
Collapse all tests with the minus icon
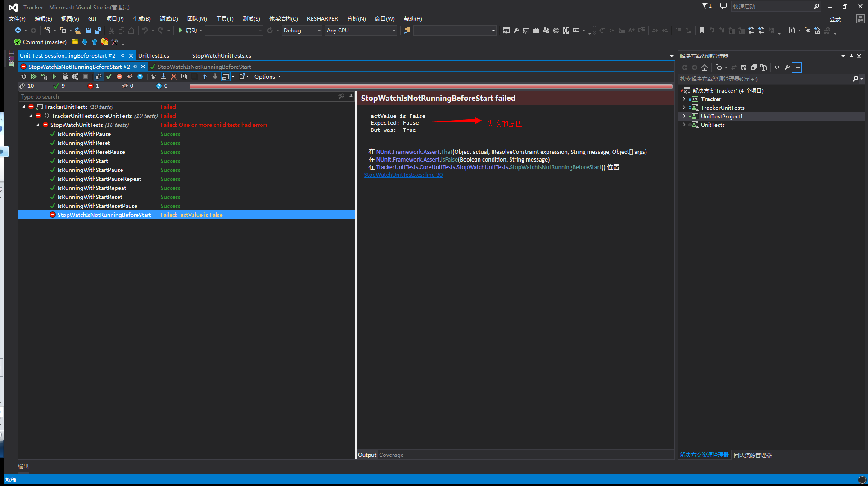(194, 76)
